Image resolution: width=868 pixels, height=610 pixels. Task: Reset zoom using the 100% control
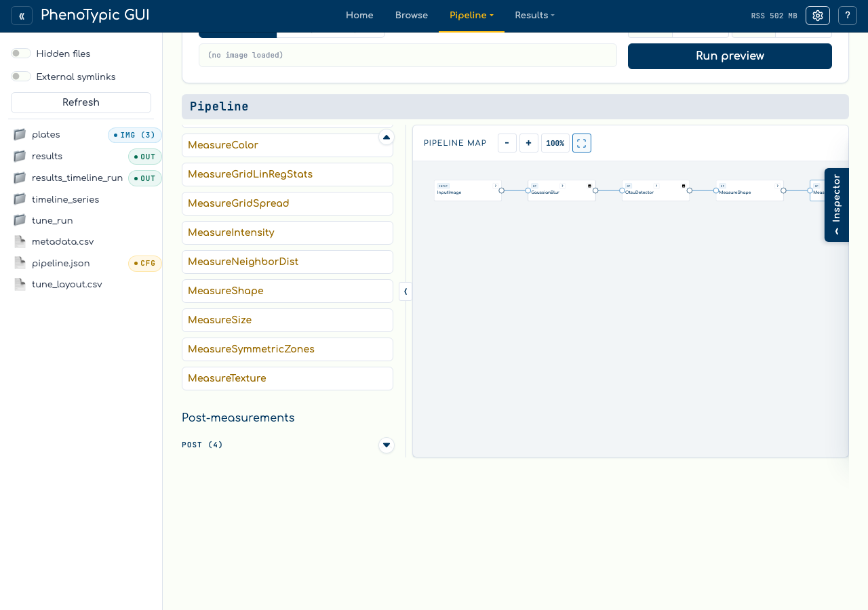pyautogui.click(x=555, y=143)
